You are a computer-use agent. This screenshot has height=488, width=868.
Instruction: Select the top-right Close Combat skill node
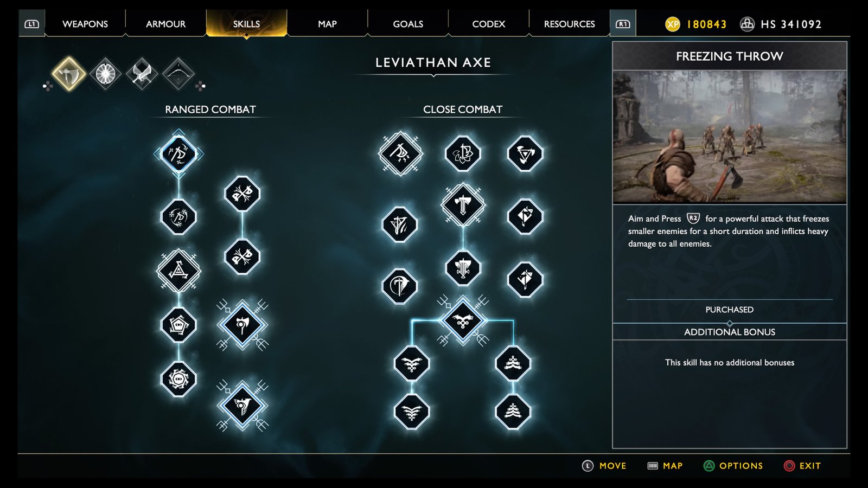coord(525,154)
